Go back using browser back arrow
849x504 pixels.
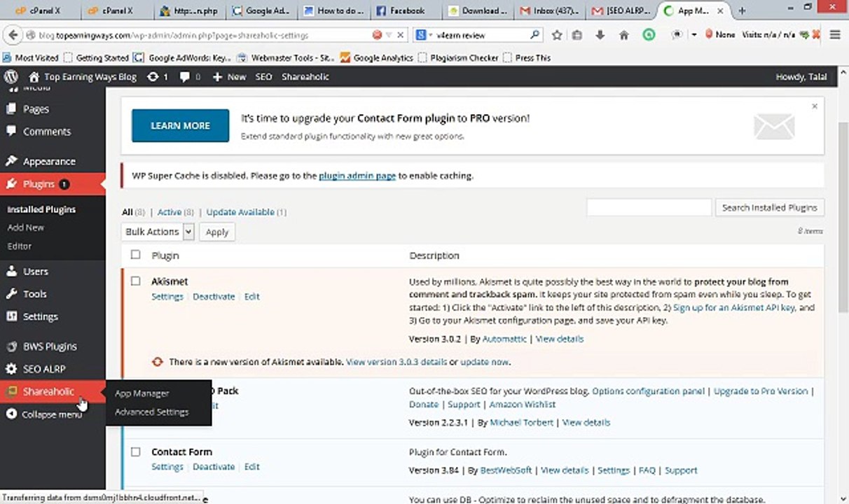point(11,34)
